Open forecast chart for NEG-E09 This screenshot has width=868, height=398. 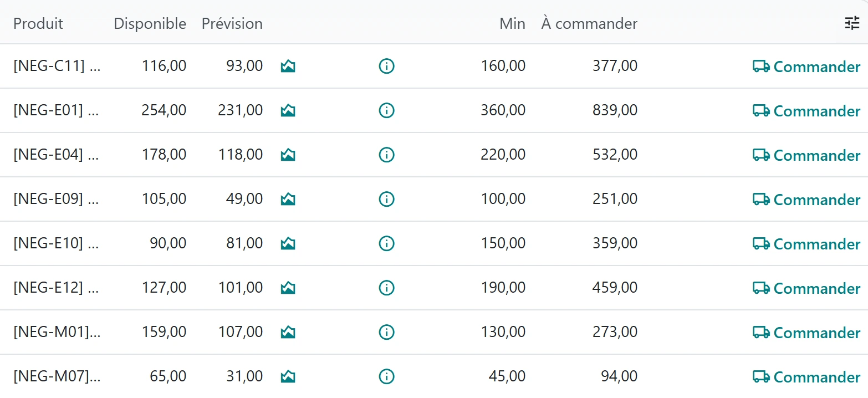pyautogui.click(x=288, y=200)
